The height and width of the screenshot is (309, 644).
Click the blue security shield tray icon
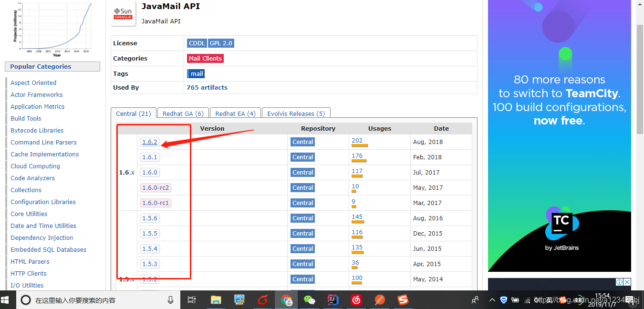[x=504, y=300]
